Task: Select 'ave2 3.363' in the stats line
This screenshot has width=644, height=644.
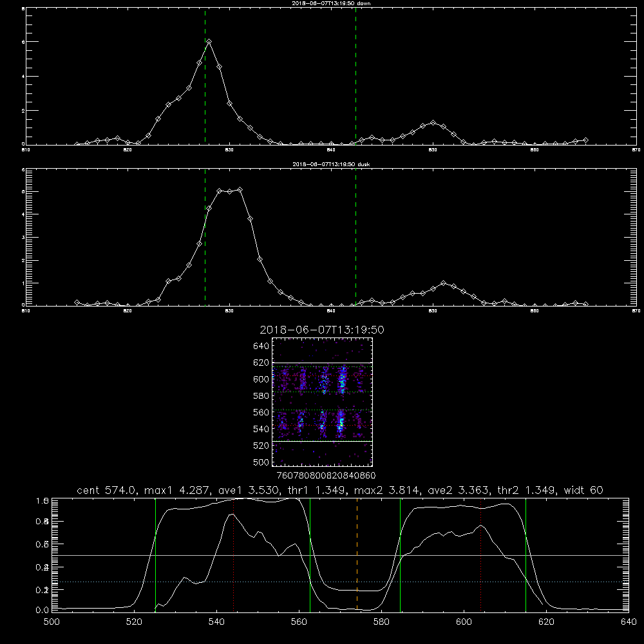Action: click(x=459, y=490)
